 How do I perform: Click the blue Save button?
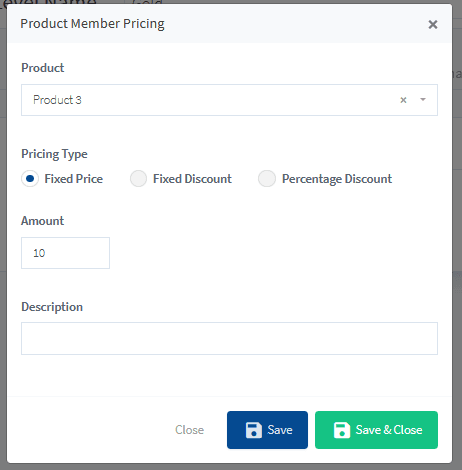[267, 430]
